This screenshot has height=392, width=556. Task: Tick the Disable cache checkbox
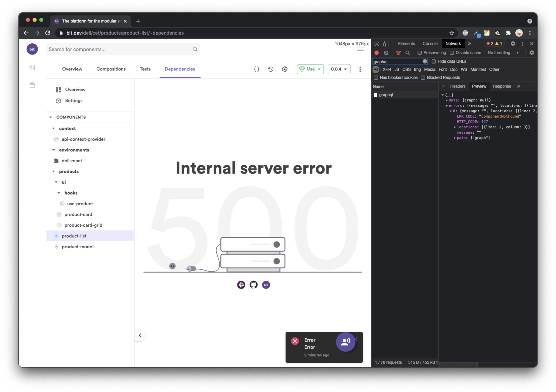click(452, 53)
